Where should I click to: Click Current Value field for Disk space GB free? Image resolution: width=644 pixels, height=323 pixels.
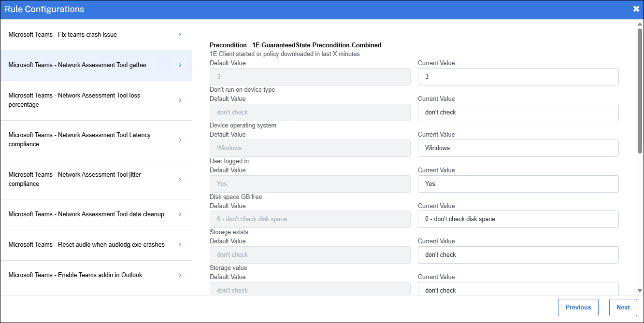click(x=518, y=219)
